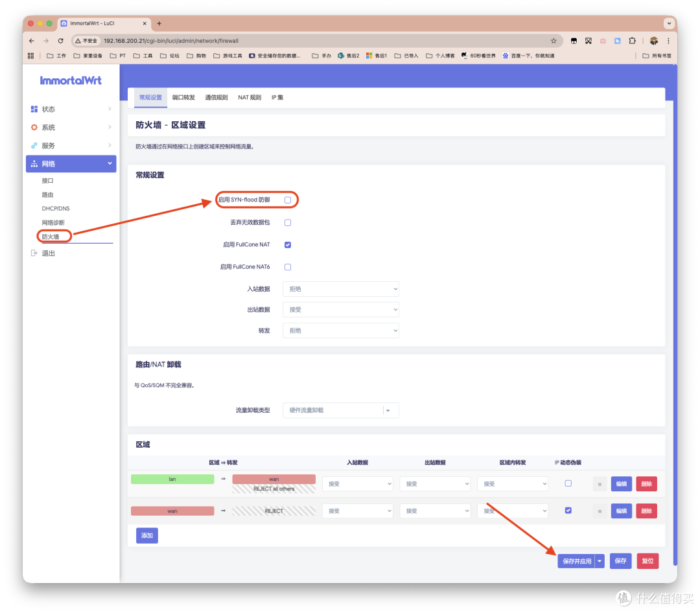Open the extensions puzzle icon
700x613 pixels.
(632, 41)
